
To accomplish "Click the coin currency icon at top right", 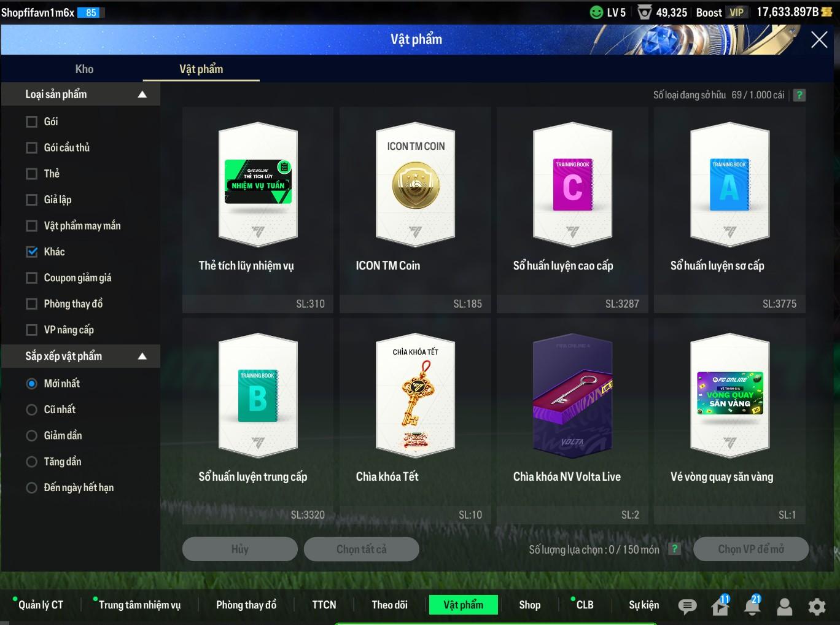I will coord(826,12).
